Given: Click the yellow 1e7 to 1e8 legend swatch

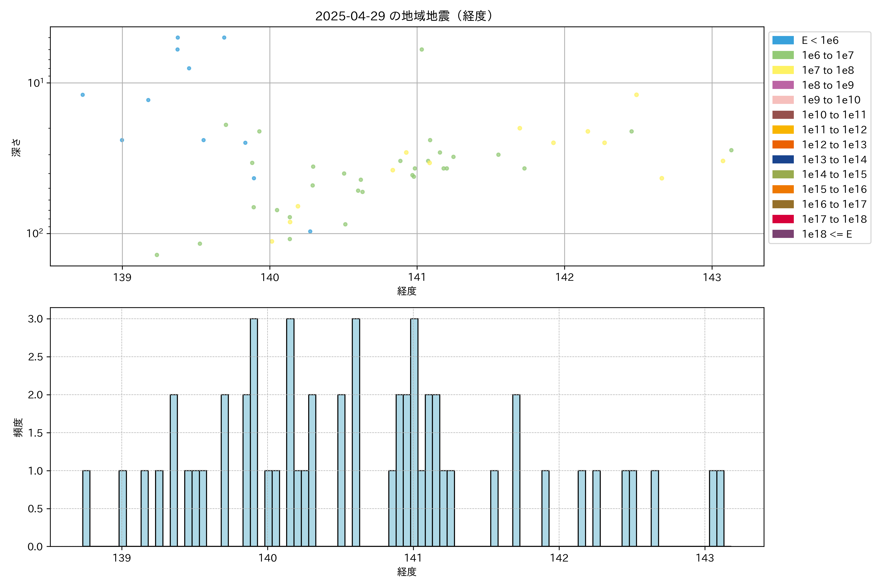Looking at the screenshot, I should click(x=783, y=70).
